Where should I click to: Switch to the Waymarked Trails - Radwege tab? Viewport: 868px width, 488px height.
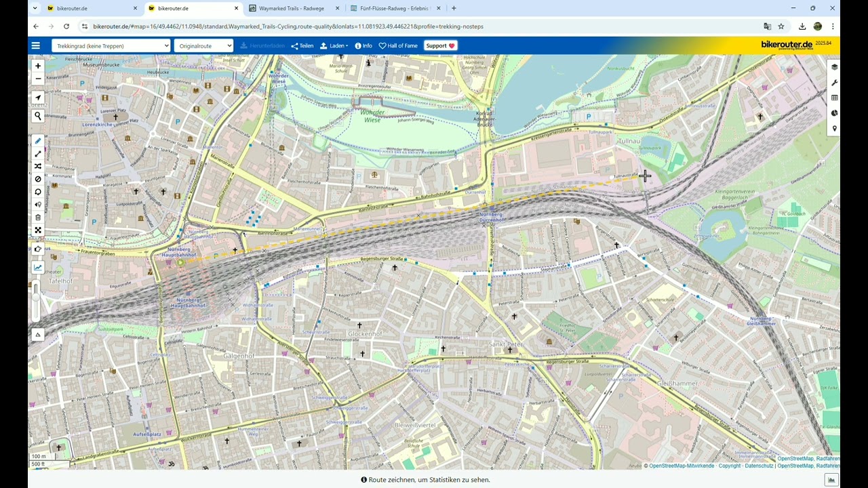pyautogui.click(x=293, y=8)
